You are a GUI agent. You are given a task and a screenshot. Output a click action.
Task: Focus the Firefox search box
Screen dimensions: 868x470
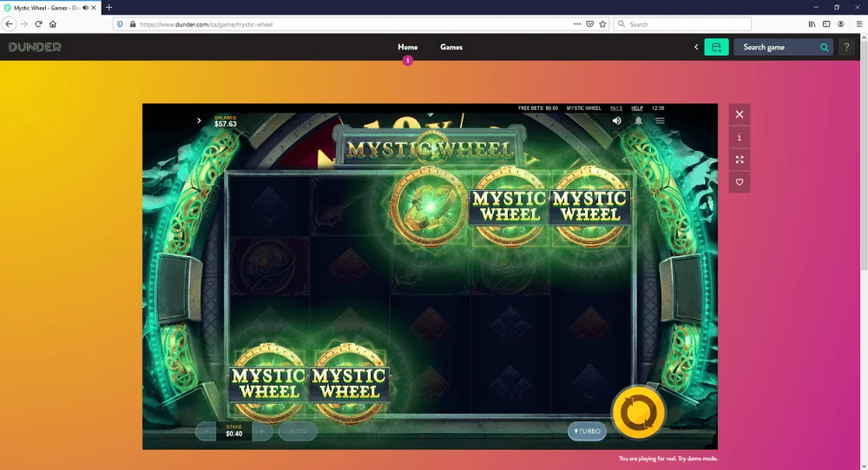coord(682,23)
